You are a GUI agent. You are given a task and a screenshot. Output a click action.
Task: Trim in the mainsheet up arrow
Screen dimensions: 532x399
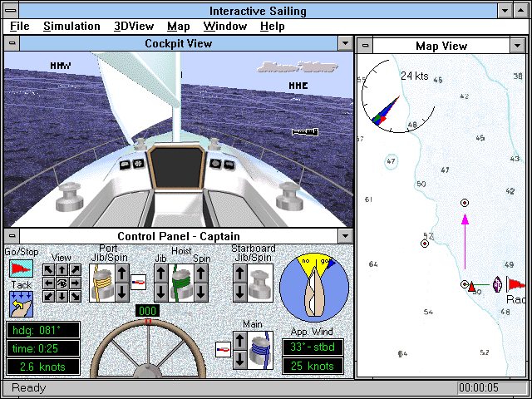coord(240,341)
